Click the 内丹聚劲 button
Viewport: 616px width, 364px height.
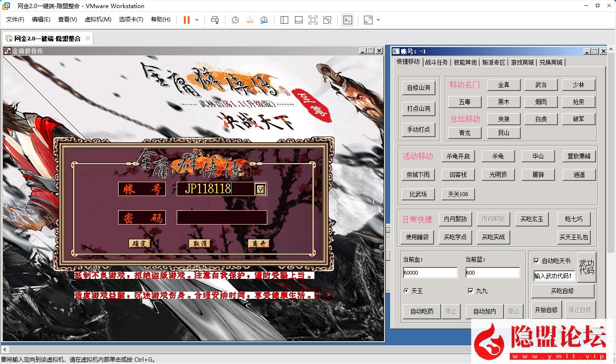455,219
